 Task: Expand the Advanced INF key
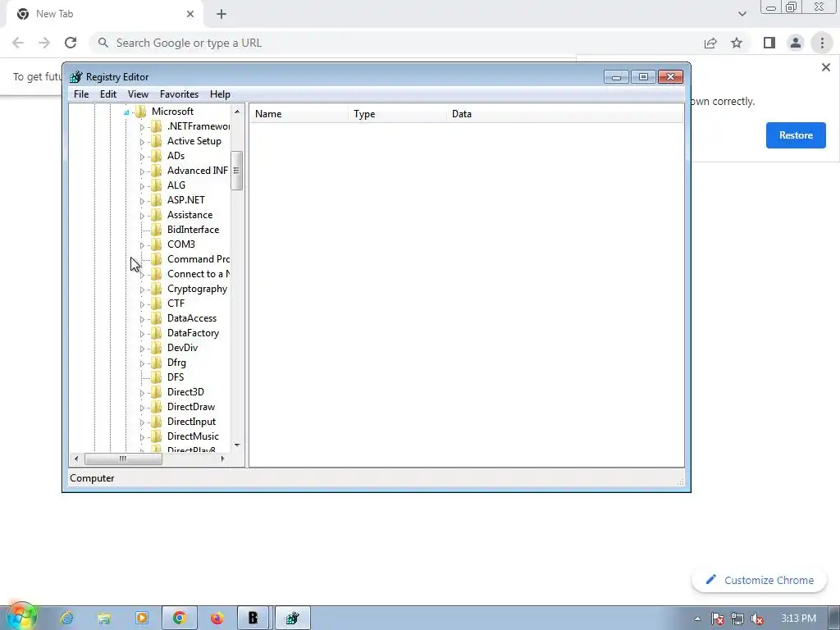pyautogui.click(x=142, y=171)
